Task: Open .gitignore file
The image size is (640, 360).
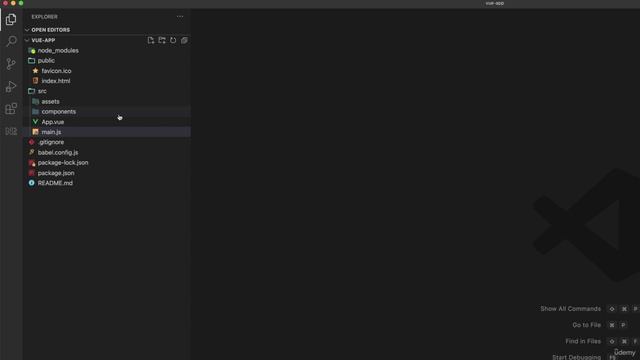Action: coord(107,142)
